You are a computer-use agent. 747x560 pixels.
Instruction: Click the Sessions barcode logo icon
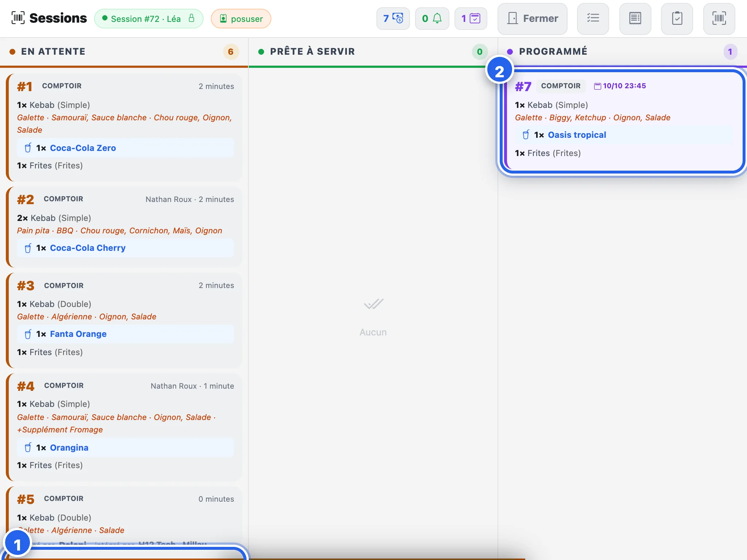click(18, 18)
